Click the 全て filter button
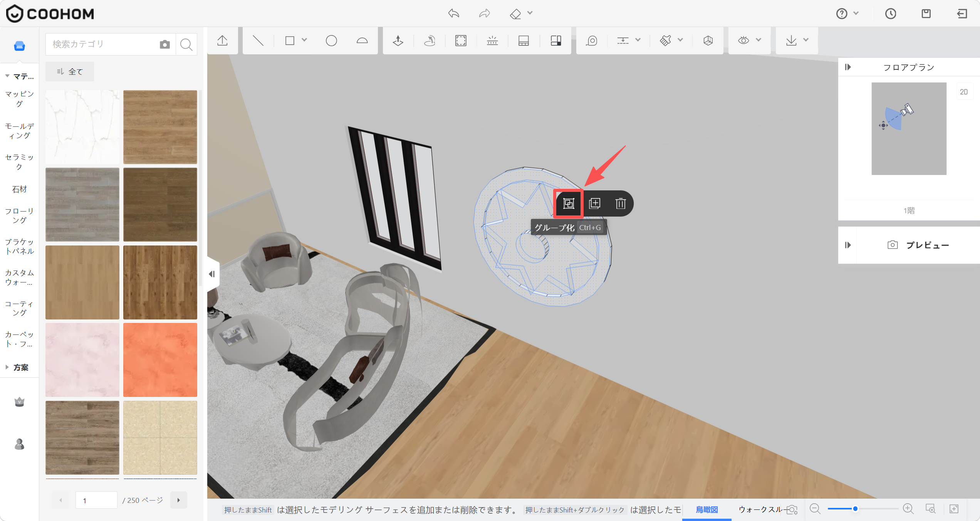 (70, 72)
